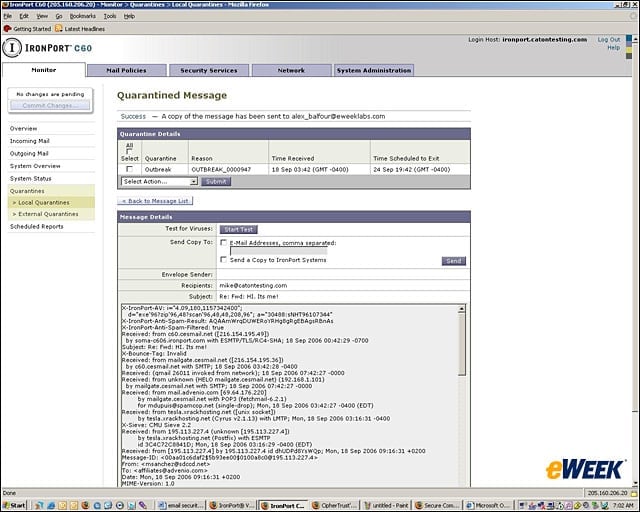
Task: Open the View menu
Action: click(42, 16)
